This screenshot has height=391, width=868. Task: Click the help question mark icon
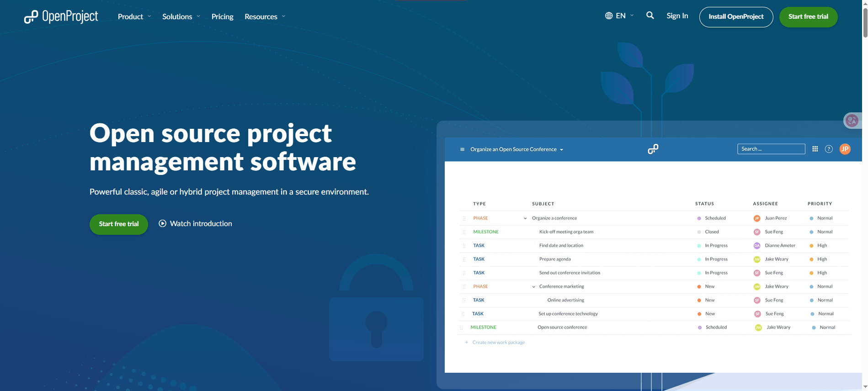coord(829,149)
